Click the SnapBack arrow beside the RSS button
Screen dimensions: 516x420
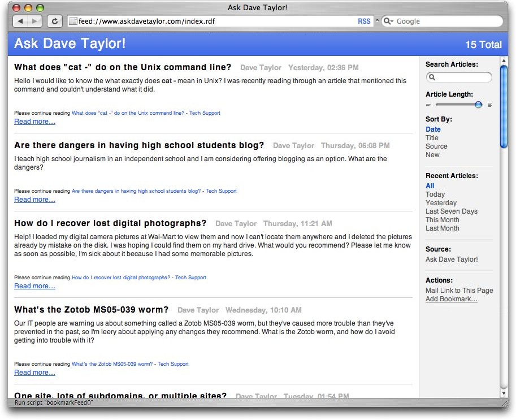tap(377, 20)
